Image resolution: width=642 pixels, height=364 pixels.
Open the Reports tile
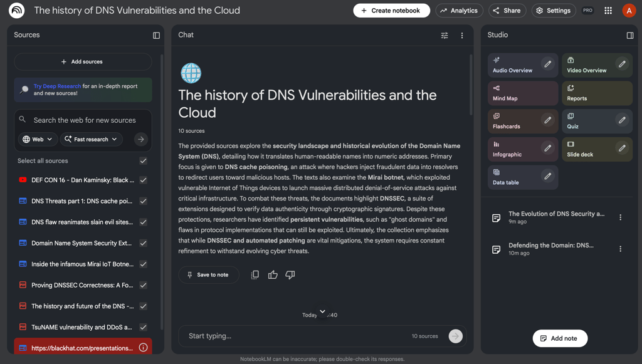point(597,93)
